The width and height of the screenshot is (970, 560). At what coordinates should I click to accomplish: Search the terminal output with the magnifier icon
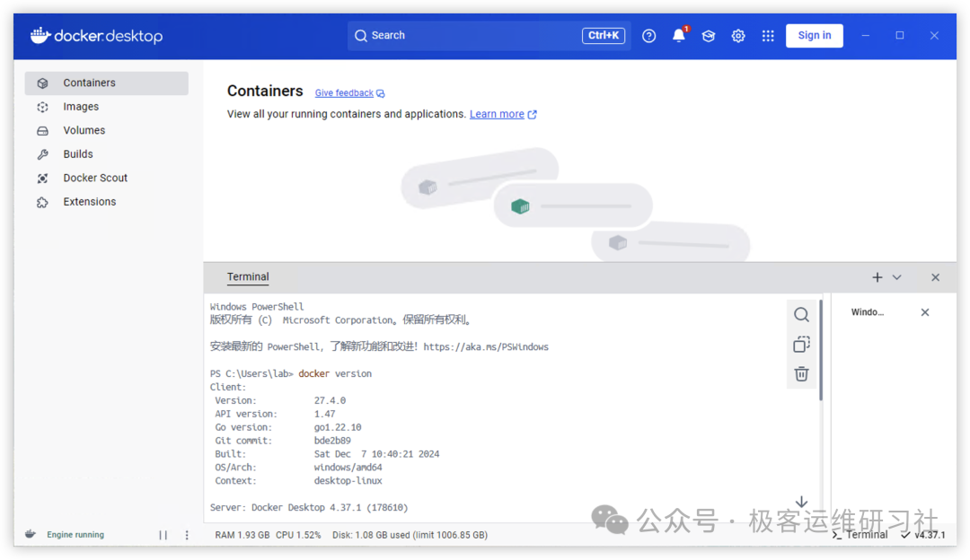click(x=801, y=315)
